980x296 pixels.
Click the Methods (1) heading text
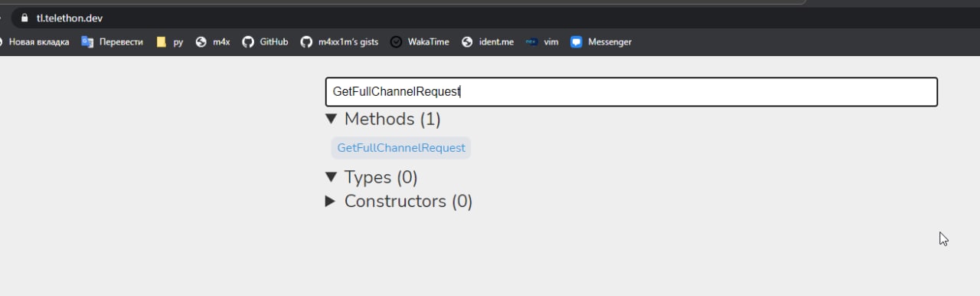click(x=393, y=119)
